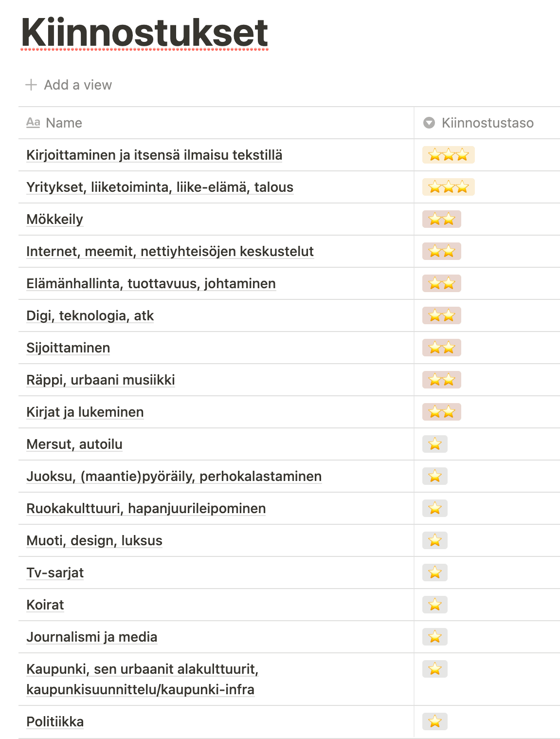560x739 pixels.
Task: Click the two-star tag for Mökkeily
Action: pyautogui.click(x=441, y=220)
